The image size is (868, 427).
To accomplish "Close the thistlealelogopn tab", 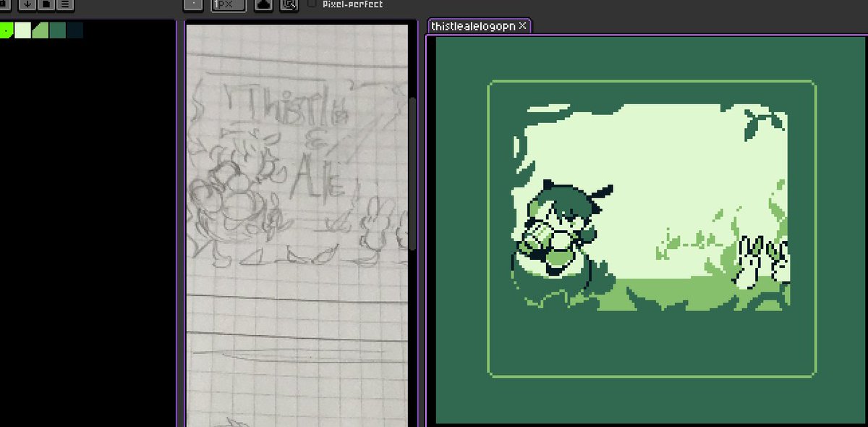I will [x=523, y=26].
